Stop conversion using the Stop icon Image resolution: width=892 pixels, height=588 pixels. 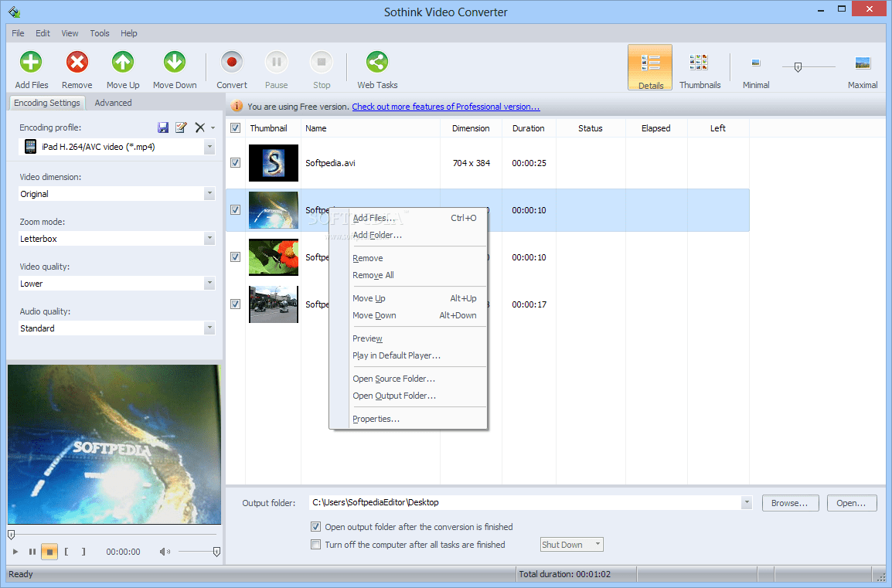pos(321,68)
